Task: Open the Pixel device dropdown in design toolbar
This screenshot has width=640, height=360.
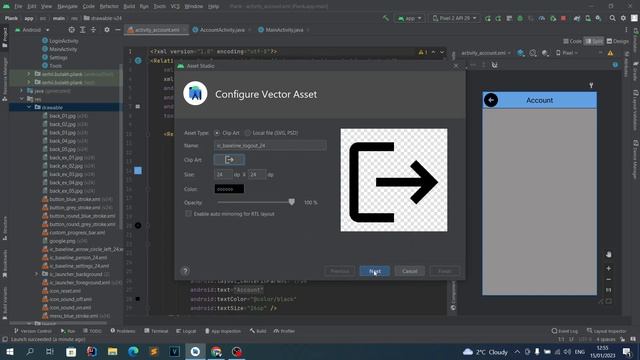Action: tap(567, 53)
